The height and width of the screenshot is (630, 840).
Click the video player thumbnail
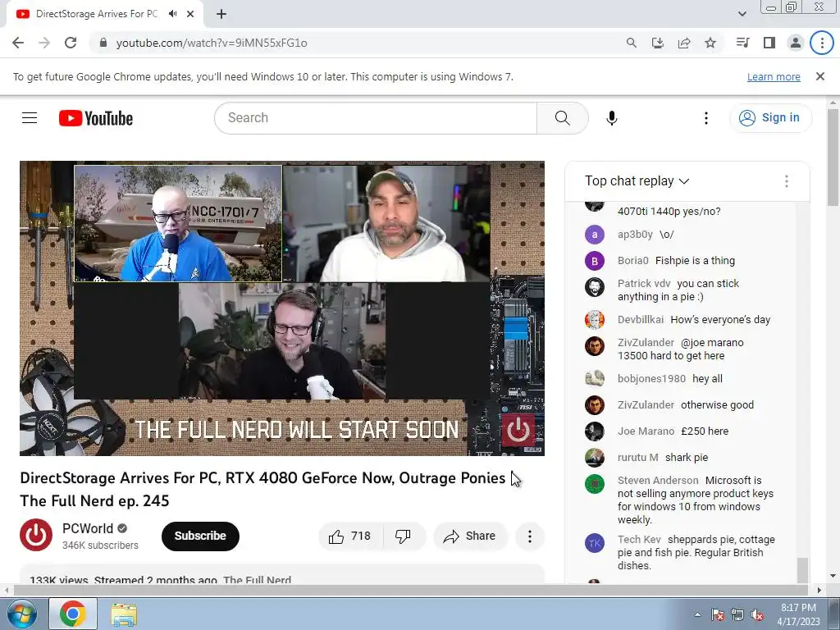[x=282, y=308]
